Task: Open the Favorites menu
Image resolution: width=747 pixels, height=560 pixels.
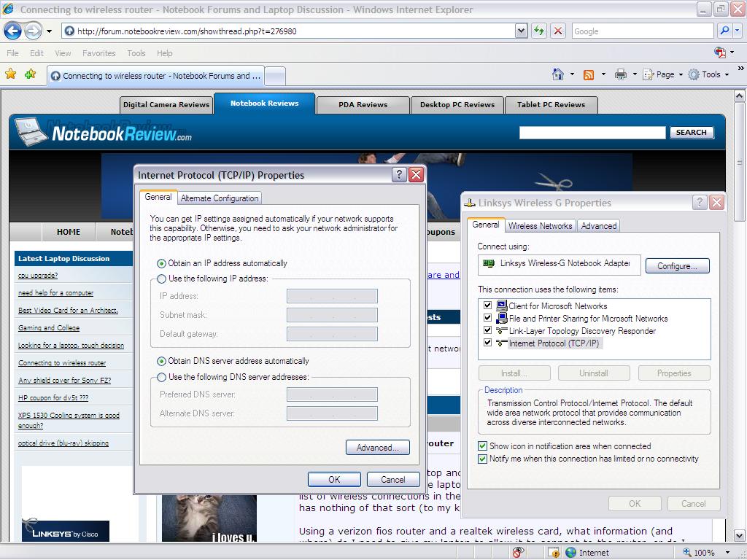Action: coord(99,52)
